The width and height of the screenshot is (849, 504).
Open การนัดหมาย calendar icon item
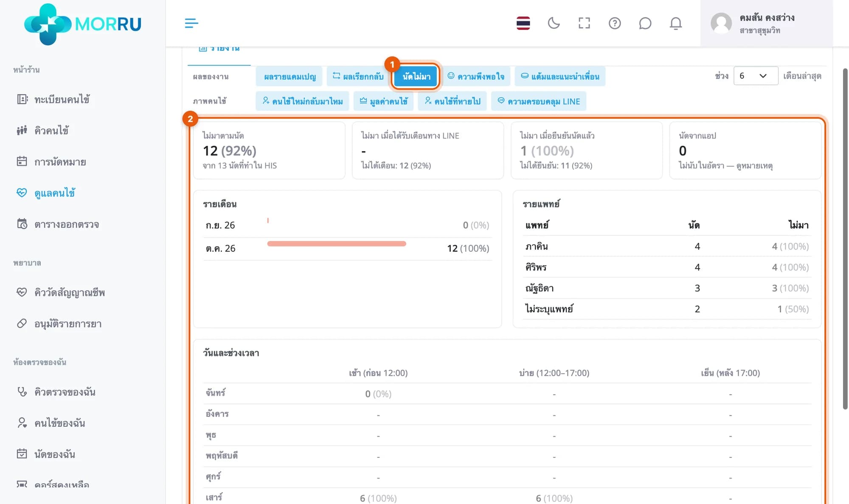coord(51,162)
